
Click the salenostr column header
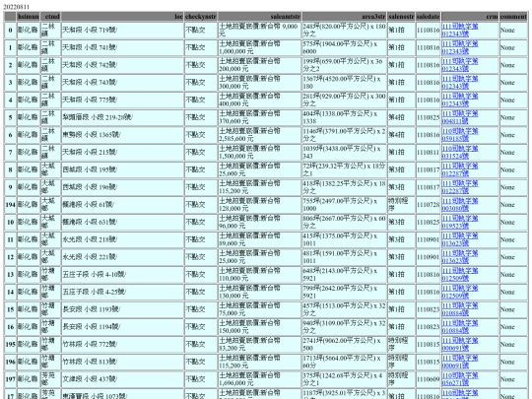[x=401, y=17]
